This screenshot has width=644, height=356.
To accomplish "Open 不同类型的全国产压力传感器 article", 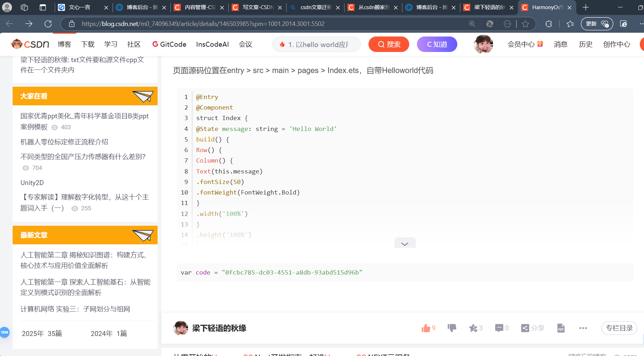I will tap(83, 157).
